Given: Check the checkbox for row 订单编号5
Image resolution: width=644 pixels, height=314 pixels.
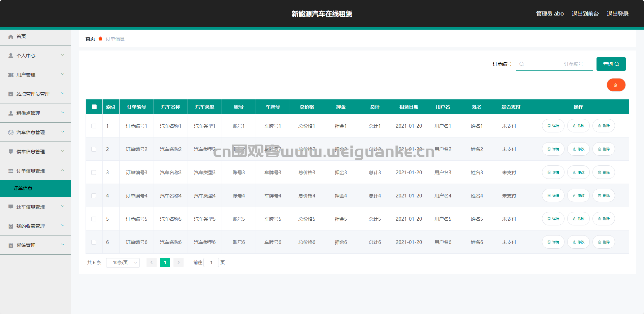Looking at the screenshot, I should click(94, 219).
